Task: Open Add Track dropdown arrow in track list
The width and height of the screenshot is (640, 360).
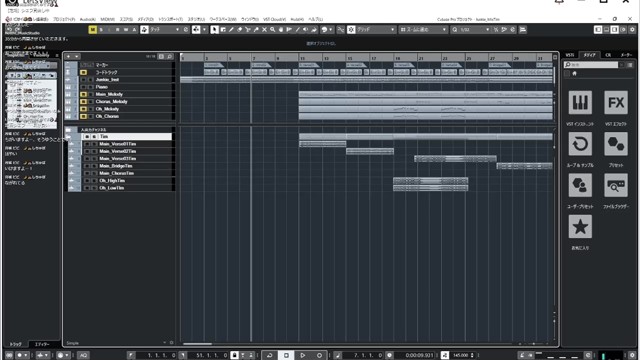Action: pos(76,56)
